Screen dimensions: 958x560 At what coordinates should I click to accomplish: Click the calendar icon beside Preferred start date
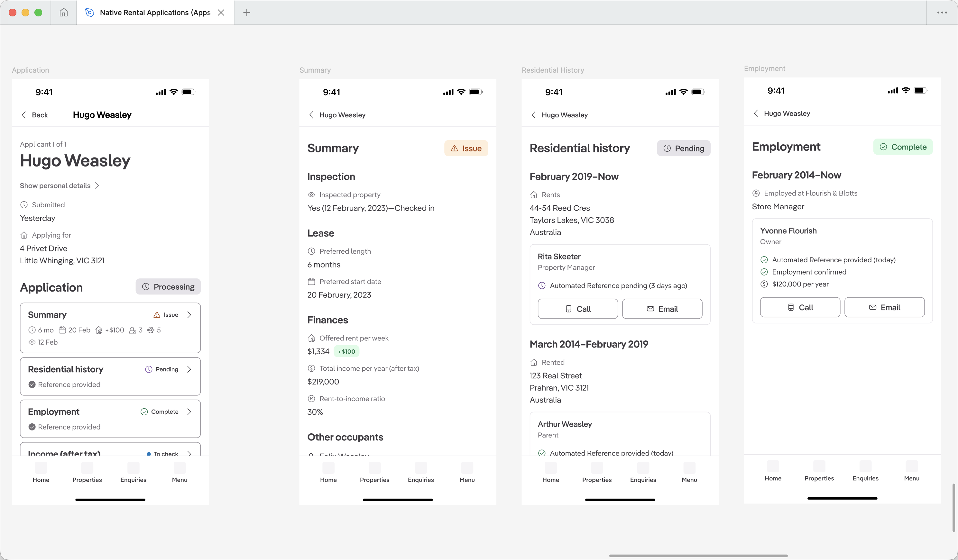(x=311, y=281)
